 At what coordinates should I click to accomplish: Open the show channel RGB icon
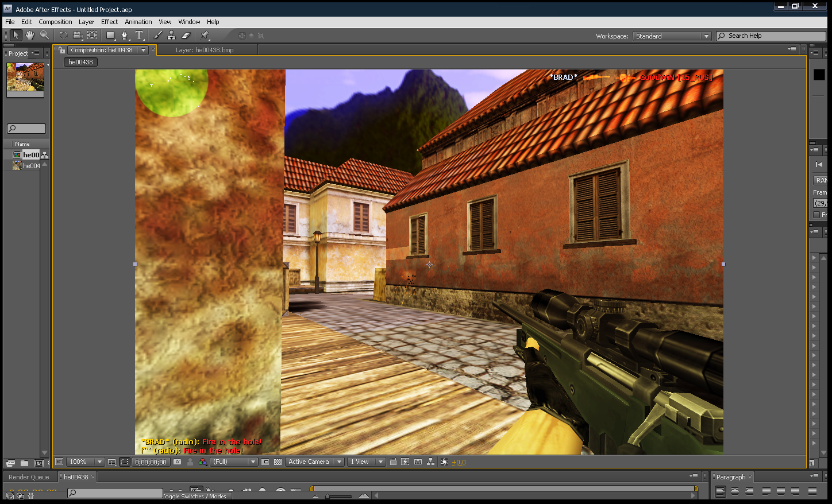(x=202, y=462)
